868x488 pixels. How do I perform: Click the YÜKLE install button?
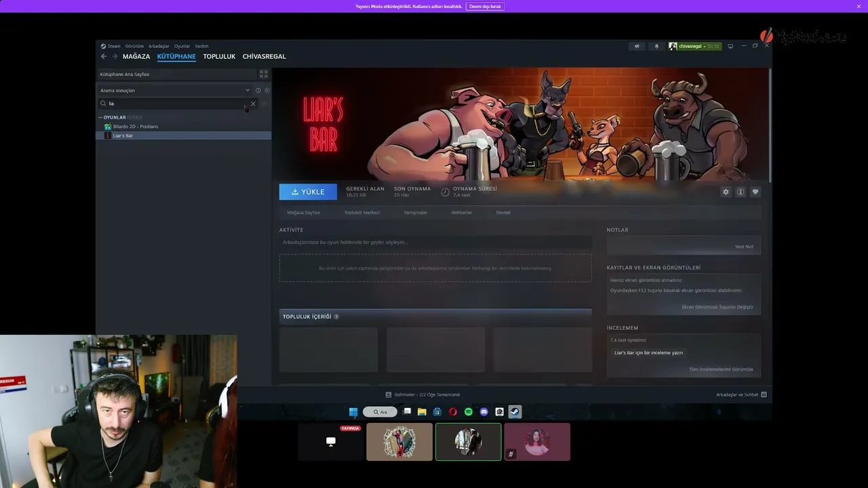tap(308, 192)
